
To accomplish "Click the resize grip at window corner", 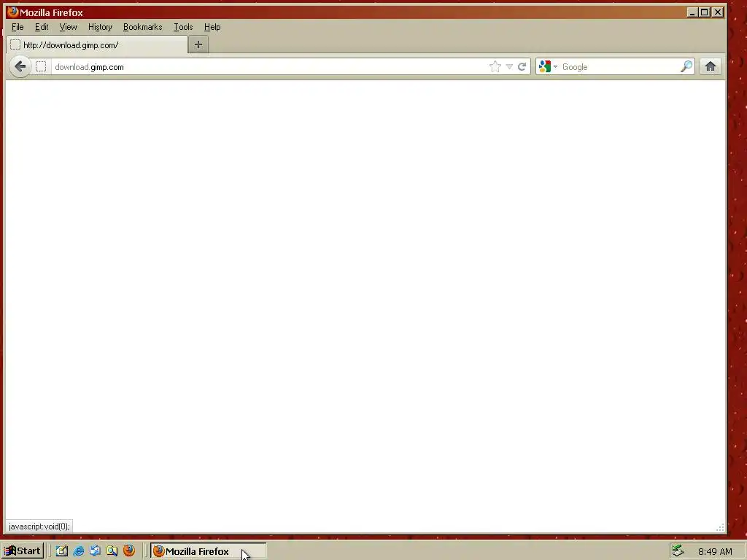I will pyautogui.click(x=720, y=527).
